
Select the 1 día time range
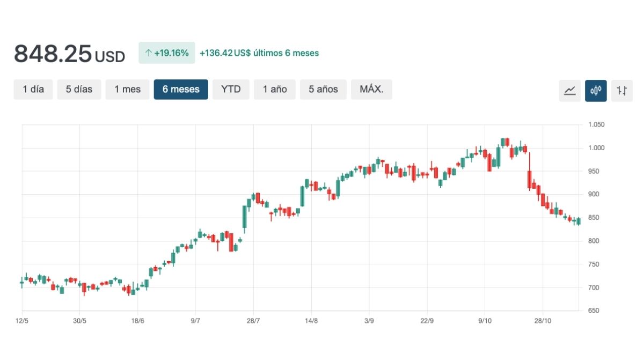33,90
